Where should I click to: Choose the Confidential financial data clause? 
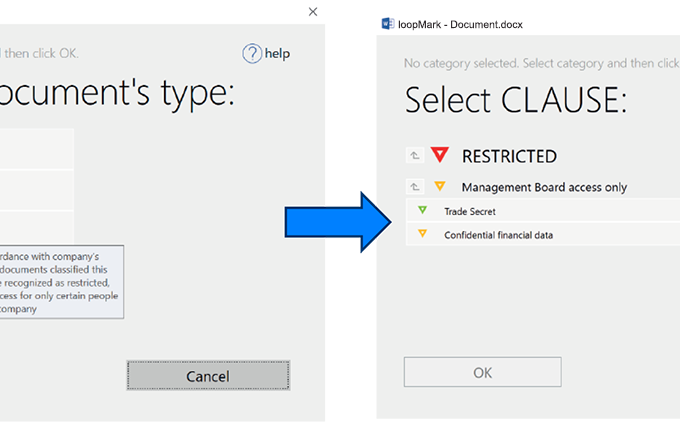coord(499,235)
